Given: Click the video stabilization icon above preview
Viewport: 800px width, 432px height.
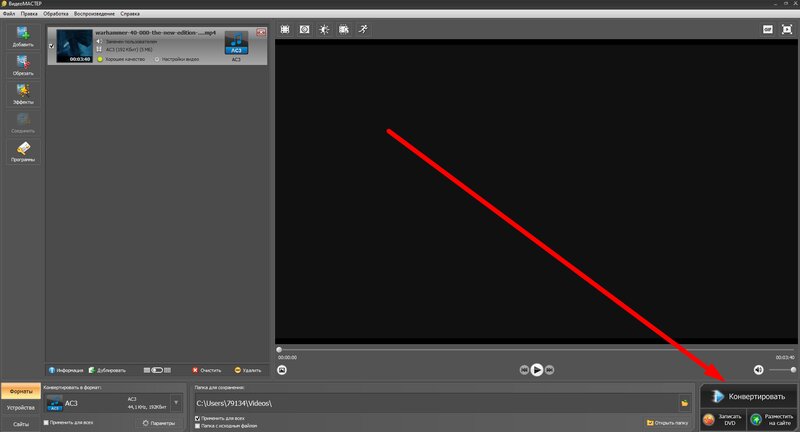Looking at the screenshot, I should (x=344, y=30).
